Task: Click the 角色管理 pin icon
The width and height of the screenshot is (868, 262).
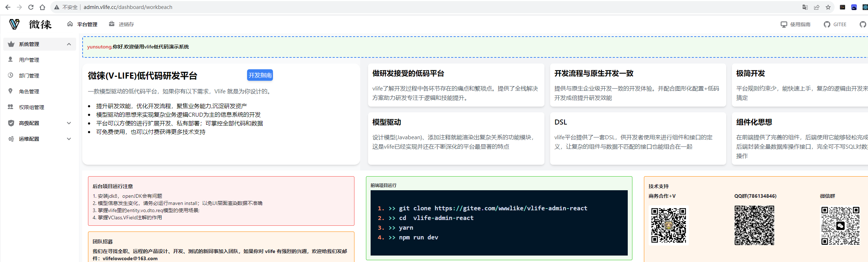Action: click(x=11, y=91)
